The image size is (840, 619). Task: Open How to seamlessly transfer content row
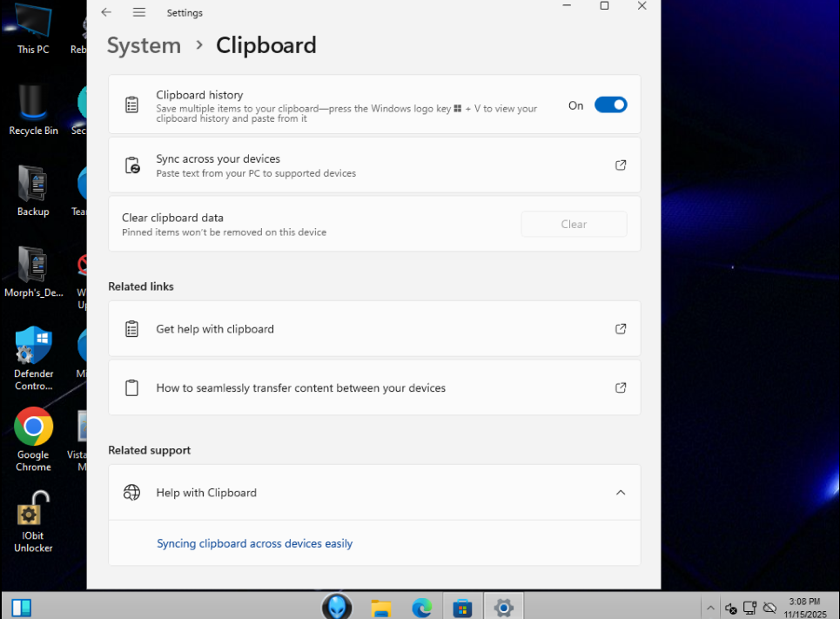point(374,388)
